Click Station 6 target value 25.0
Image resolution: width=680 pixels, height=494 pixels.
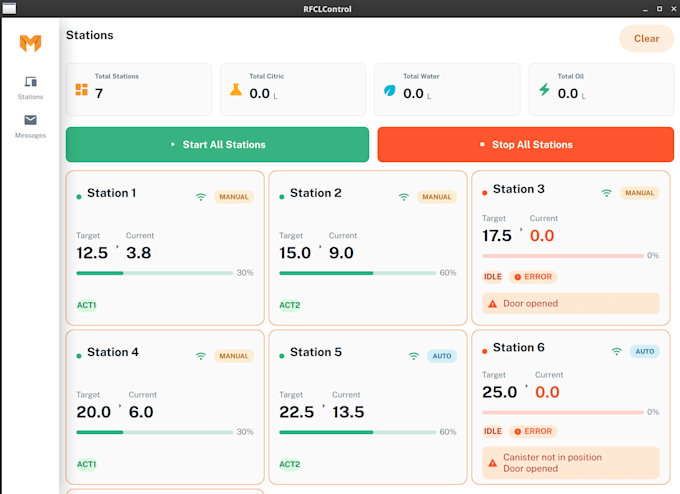pos(500,393)
